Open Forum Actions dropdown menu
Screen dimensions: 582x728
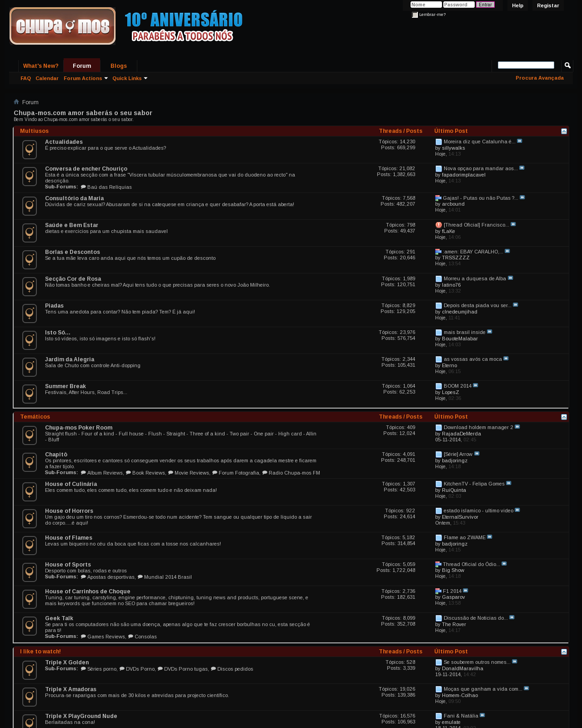point(86,78)
